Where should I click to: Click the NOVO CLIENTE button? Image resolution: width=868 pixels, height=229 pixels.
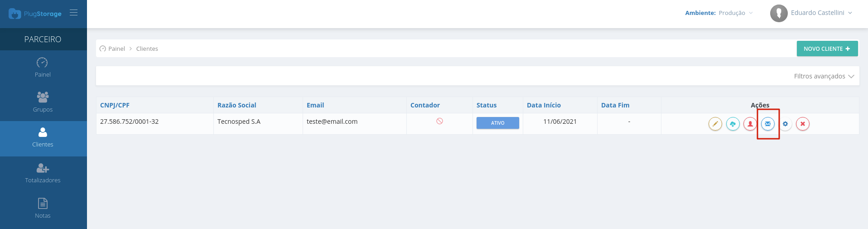tap(827, 49)
